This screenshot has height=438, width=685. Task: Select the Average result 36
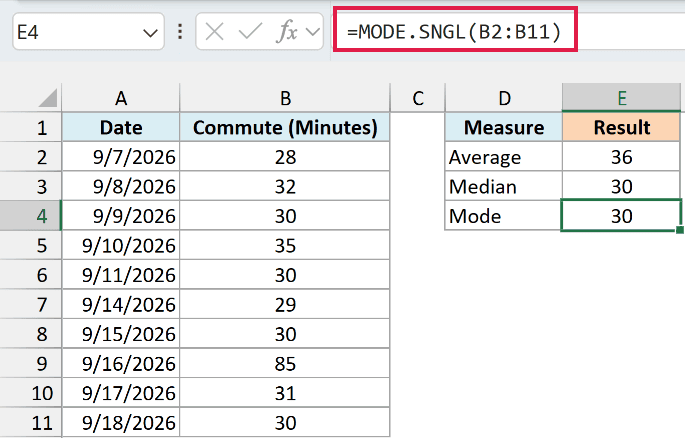tap(621, 157)
